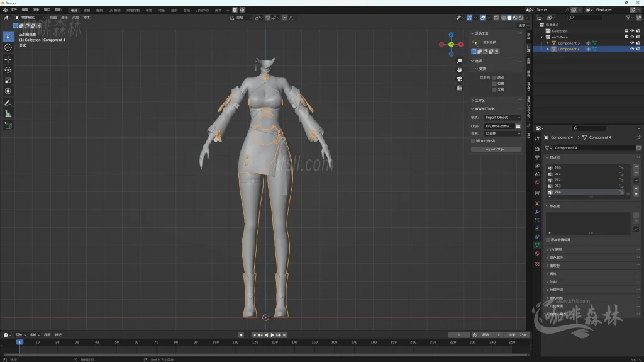The image size is (644, 362).
Task: Open the transform orientation dropdown
Action: 241,18
